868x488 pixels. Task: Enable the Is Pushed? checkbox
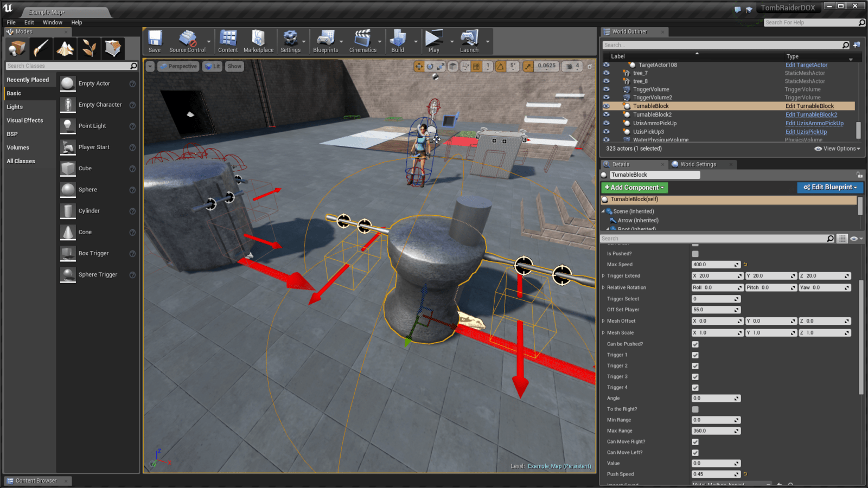pos(695,254)
